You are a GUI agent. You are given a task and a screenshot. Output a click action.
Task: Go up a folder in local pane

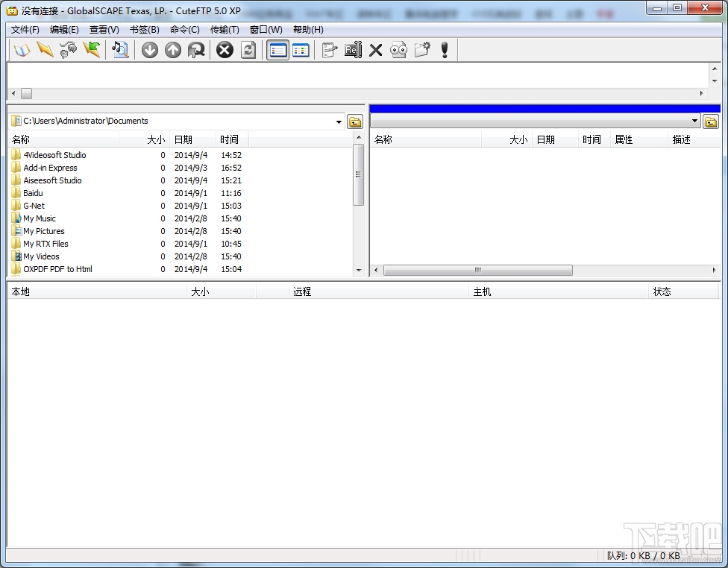(355, 122)
